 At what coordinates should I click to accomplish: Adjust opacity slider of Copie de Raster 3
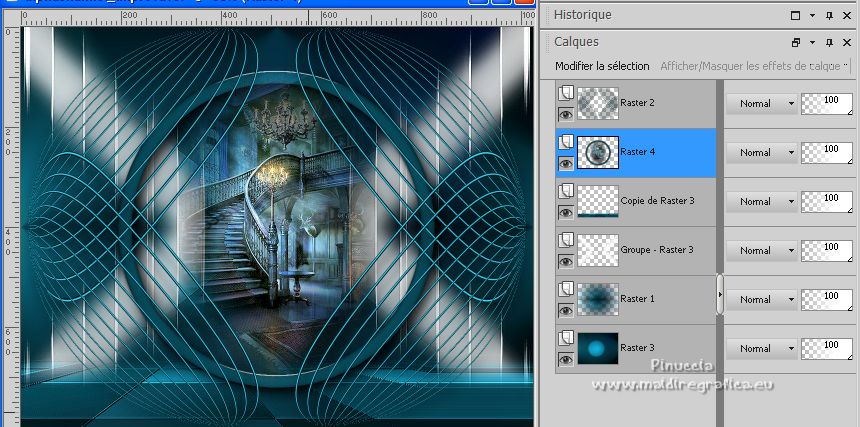click(x=827, y=202)
